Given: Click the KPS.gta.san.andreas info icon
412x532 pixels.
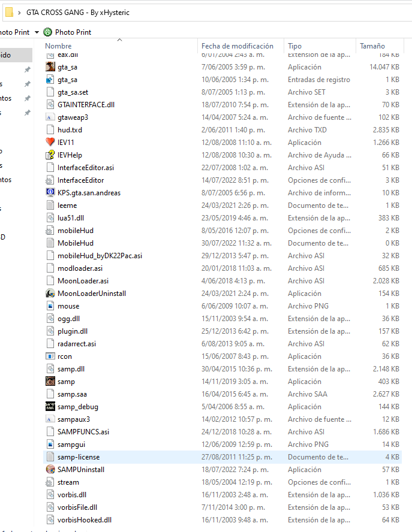Looking at the screenshot, I should click(50, 192).
